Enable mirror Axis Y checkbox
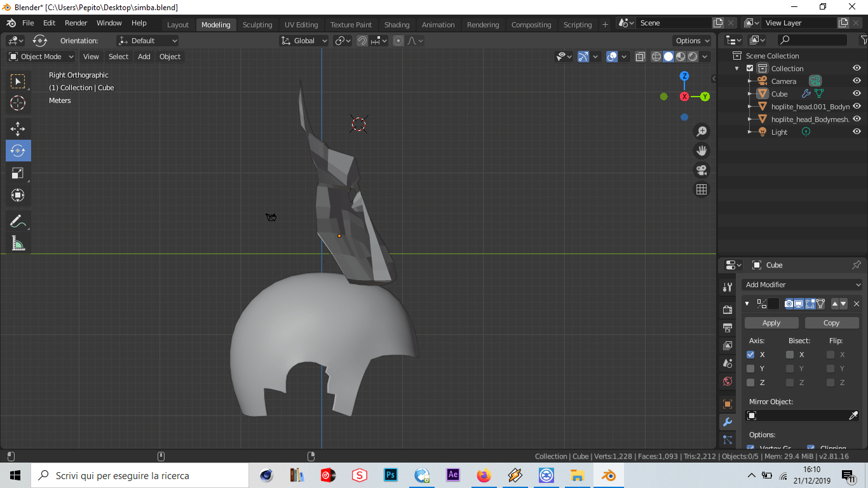868x488 pixels. 750,369
